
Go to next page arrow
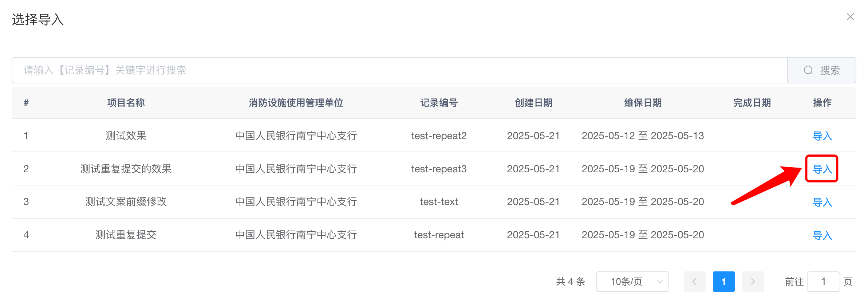pos(753,282)
